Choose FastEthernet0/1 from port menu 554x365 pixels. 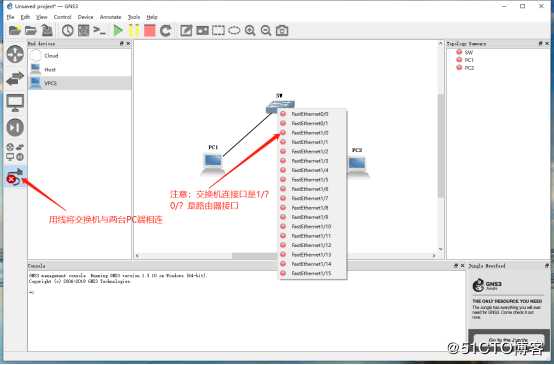(x=313, y=123)
